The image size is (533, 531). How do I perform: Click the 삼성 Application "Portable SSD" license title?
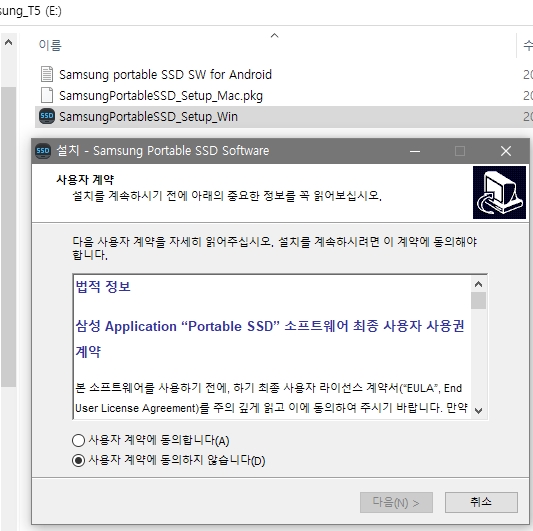tap(270, 339)
